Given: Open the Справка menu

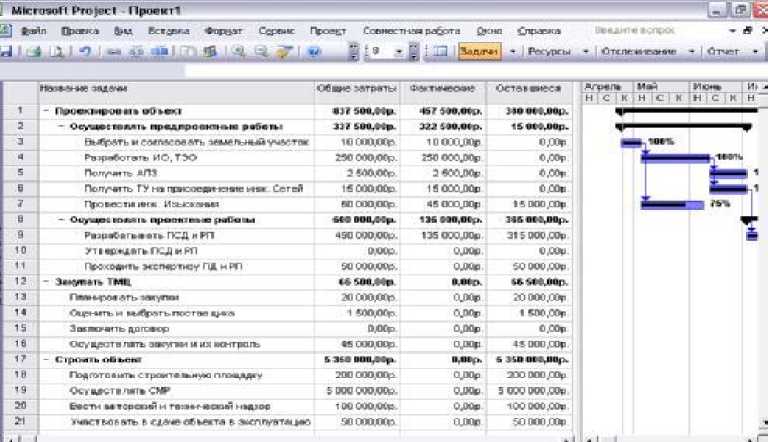Looking at the screenshot, I should [x=539, y=31].
